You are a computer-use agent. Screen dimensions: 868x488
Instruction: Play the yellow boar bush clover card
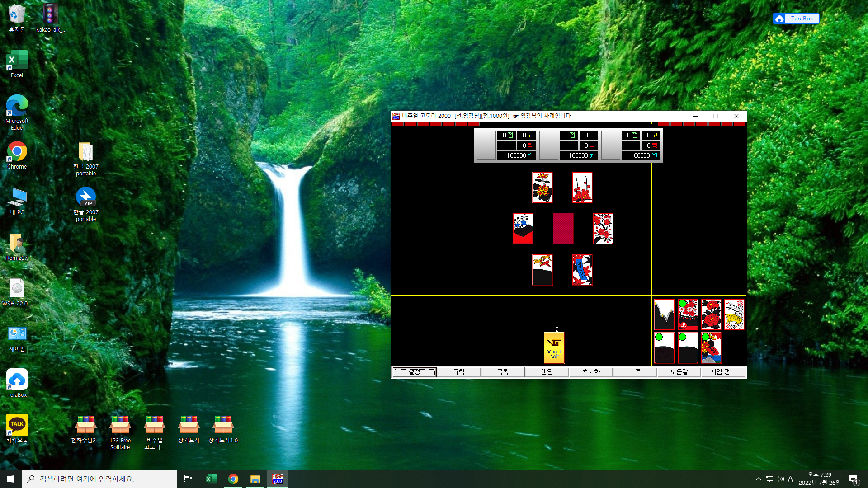pos(734,314)
